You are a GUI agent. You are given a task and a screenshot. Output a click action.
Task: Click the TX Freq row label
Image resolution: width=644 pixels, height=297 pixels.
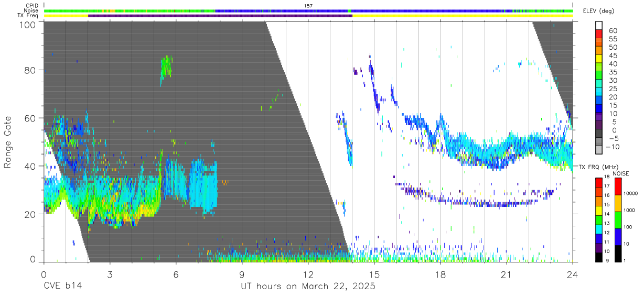tap(28, 15)
